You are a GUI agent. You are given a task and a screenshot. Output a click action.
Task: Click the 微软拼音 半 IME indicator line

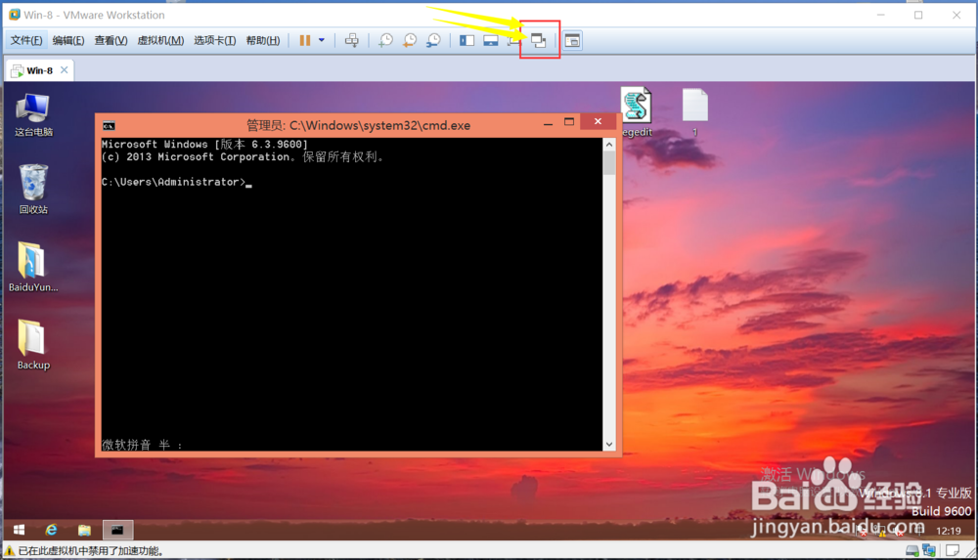(x=142, y=445)
